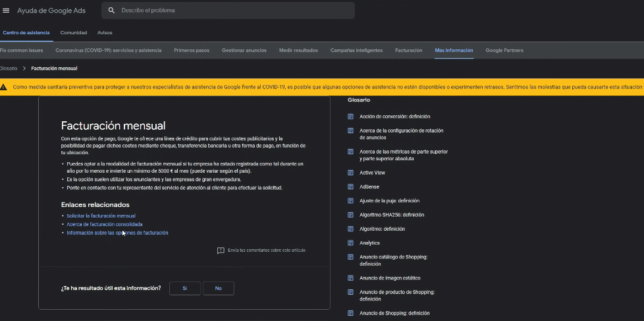Open the Google Partners menu
Image resolution: width=644 pixels, height=321 pixels.
pos(504,50)
